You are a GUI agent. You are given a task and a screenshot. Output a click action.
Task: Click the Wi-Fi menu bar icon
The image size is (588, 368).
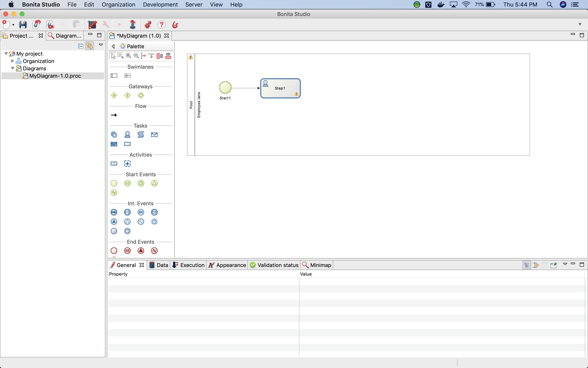[x=466, y=5]
